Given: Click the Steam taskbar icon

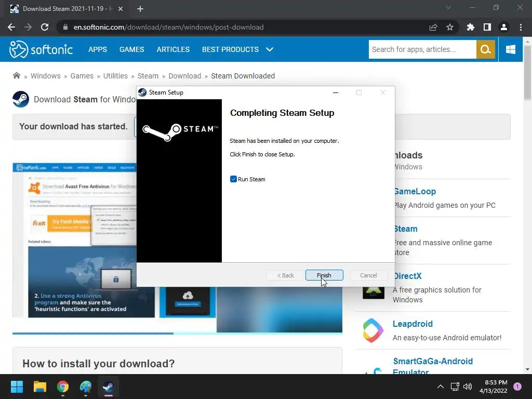Looking at the screenshot, I should (x=108, y=387).
